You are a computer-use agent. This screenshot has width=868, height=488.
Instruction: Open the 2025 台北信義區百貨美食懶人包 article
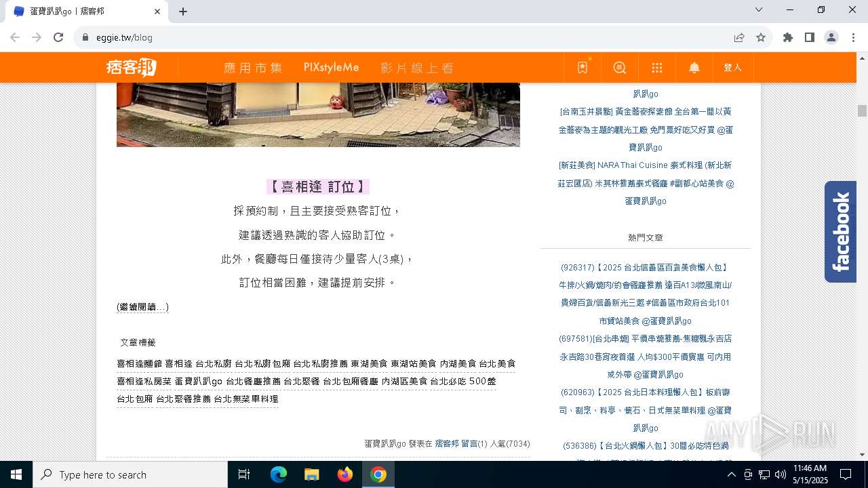point(645,294)
